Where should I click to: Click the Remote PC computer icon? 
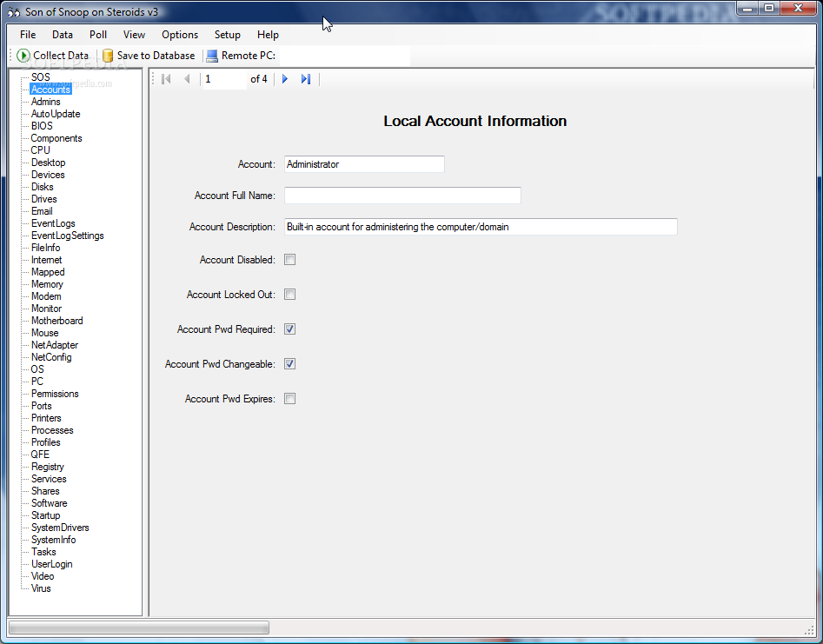[212, 56]
